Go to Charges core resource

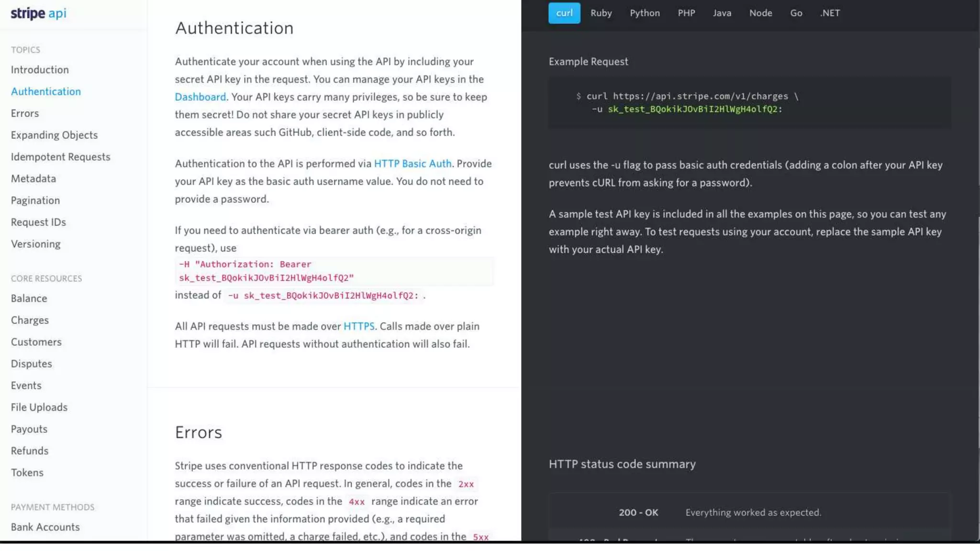pyautogui.click(x=30, y=320)
